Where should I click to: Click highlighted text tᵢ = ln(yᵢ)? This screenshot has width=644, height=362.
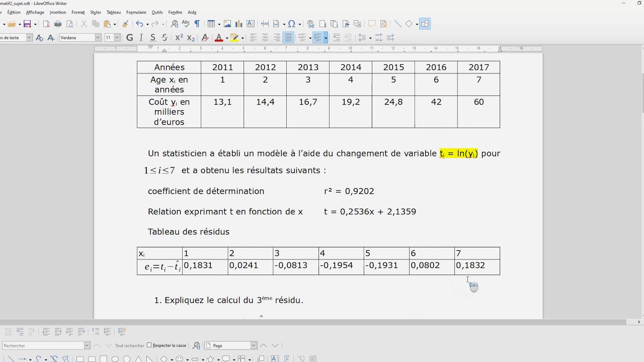[459, 153]
